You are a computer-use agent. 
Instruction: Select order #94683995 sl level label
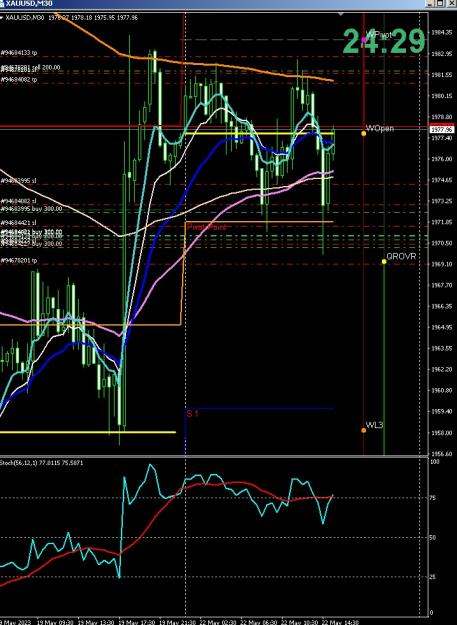[18, 181]
